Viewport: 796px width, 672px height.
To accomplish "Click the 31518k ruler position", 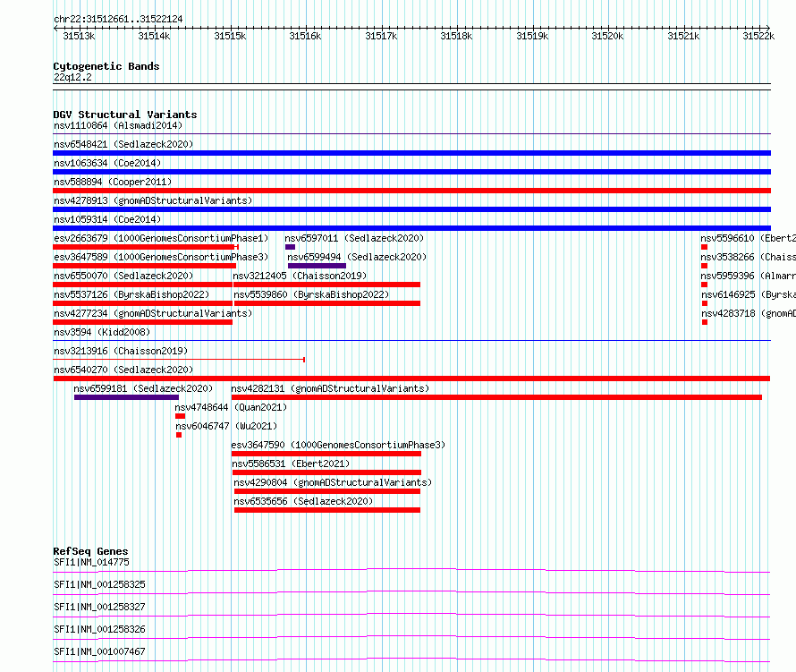I will pos(456,36).
